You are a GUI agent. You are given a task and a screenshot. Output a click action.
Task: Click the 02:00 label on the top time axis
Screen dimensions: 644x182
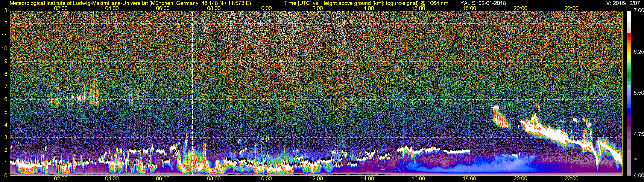point(61,8)
